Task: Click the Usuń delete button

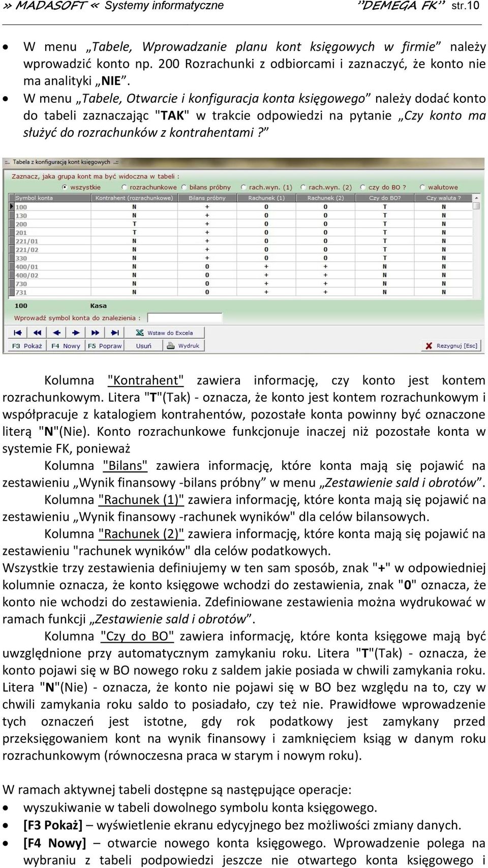Action: tap(144, 346)
